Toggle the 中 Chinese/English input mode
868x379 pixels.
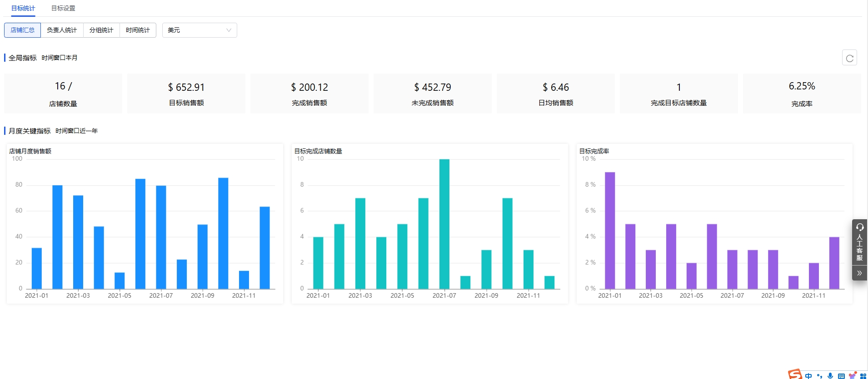click(808, 376)
